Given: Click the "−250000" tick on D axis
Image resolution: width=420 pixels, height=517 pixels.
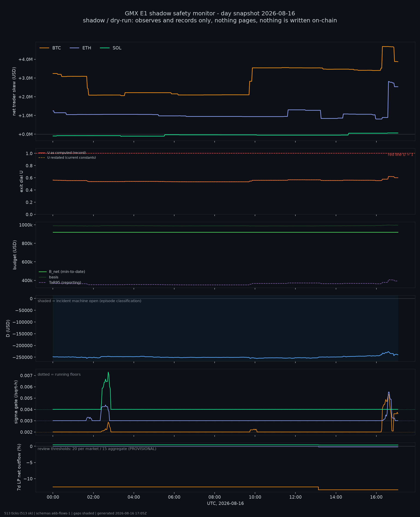Looking at the screenshot, I should pyautogui.click(x=23, y=357).
